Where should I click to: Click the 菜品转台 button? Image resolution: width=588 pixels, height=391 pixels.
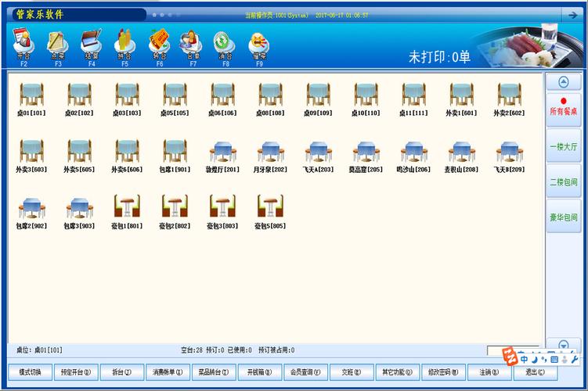click(x=214, y=372)
